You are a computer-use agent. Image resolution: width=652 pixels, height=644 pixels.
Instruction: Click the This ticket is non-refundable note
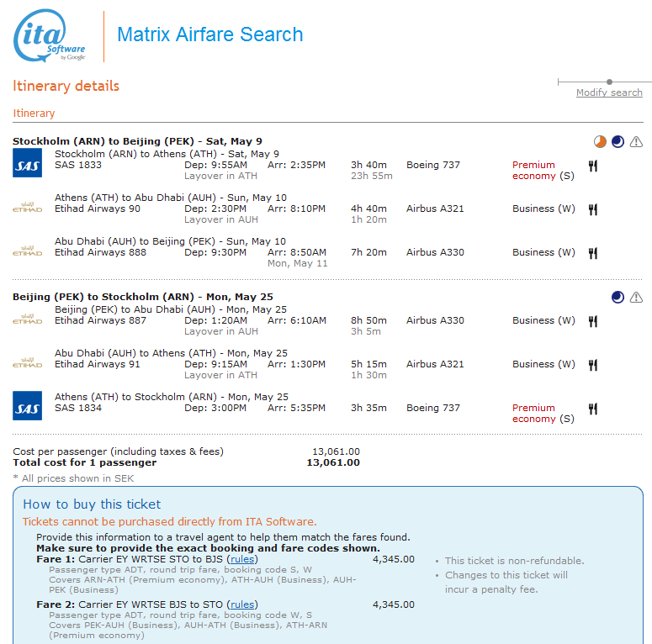pos(514,561)
